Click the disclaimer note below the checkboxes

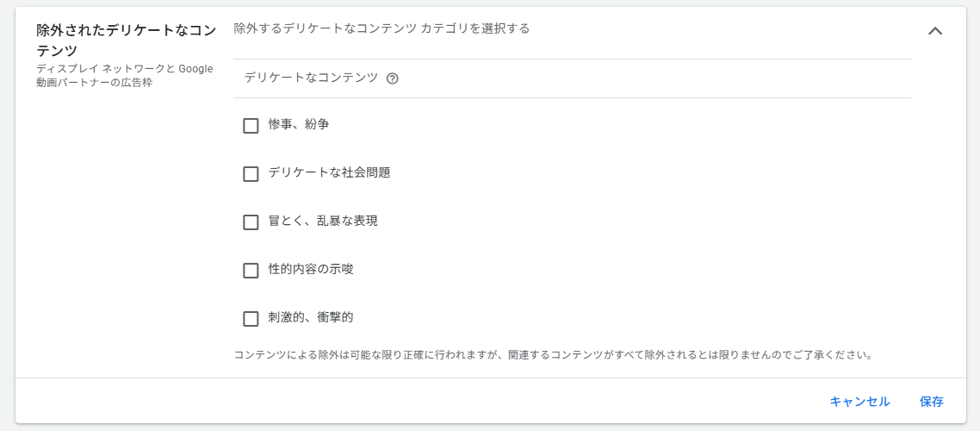click(x=553, y=355)
